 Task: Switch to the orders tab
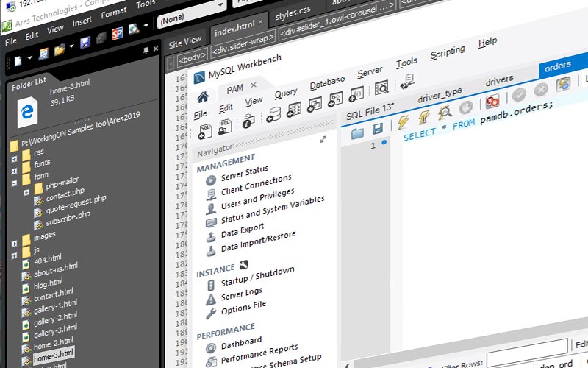coord(558,66)
